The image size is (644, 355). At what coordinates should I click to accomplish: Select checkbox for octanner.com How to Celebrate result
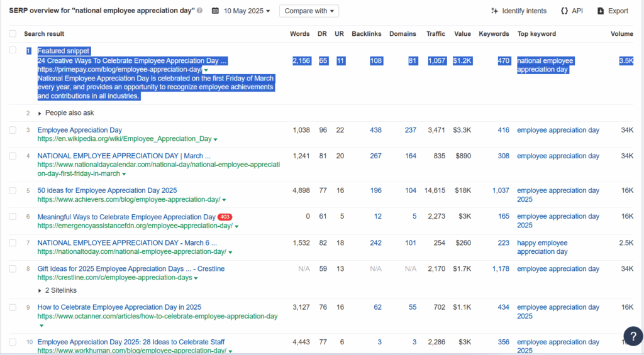click(13, 307)
